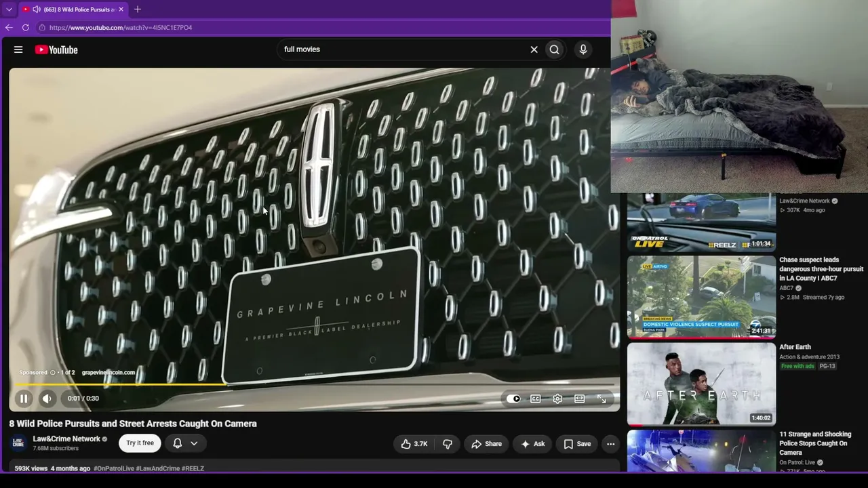Screen dimensions: 868x488
Task: Seek along the yellow ad progress bar
Action: (315, 384)
